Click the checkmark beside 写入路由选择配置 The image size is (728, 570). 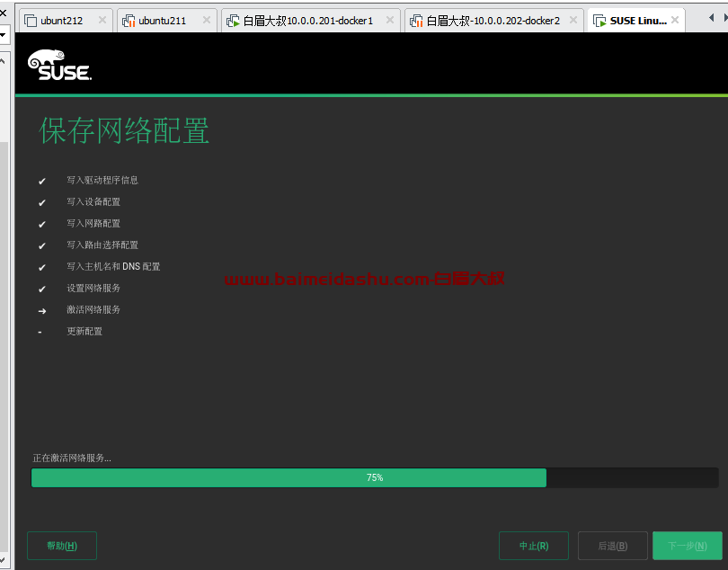pos(41,245)
